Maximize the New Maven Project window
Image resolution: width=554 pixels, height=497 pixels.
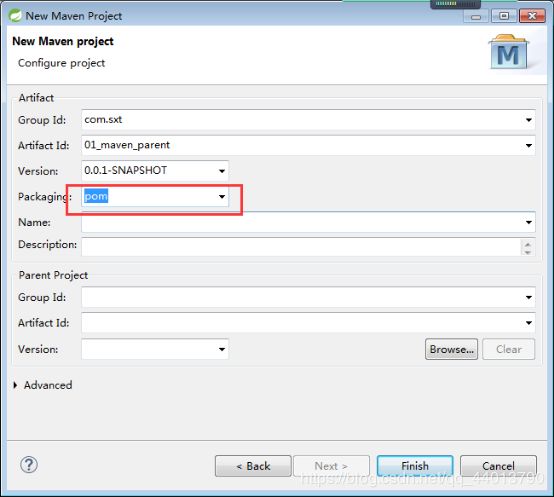(x=504, y=16)
